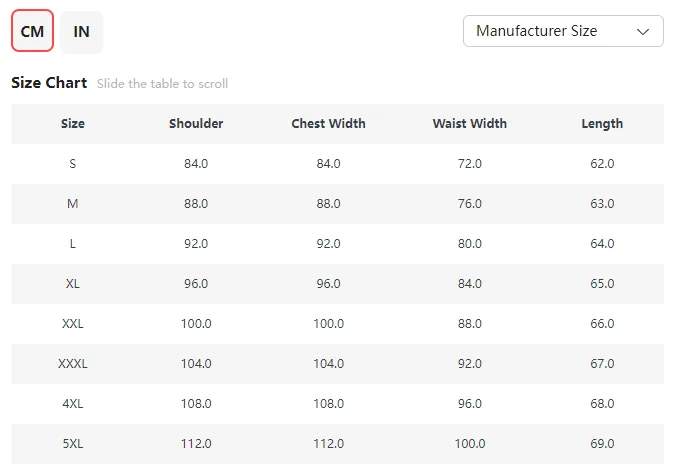This screenshot has height=470, width=673.
Task: Select the XL size row label
Action: (73, 284)
